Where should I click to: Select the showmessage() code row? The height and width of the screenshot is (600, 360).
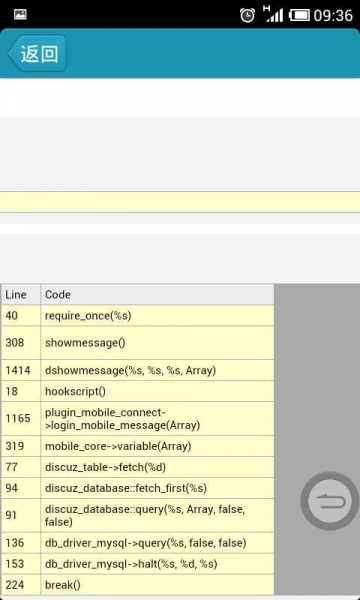pyautogui.click(x=138, y=343)
